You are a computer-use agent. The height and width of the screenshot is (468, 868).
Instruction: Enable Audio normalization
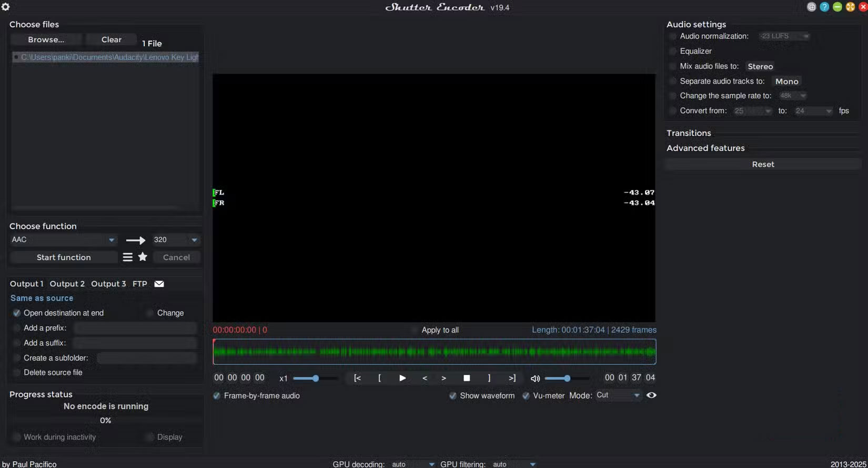pyautogui.click(x=673, y=36)
